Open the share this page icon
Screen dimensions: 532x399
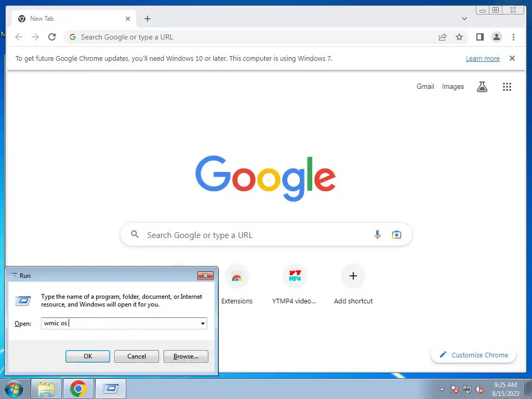[x=443, y=37]
